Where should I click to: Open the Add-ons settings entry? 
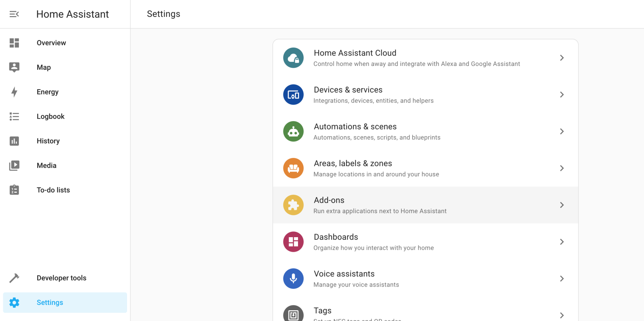tap(425, 205)
